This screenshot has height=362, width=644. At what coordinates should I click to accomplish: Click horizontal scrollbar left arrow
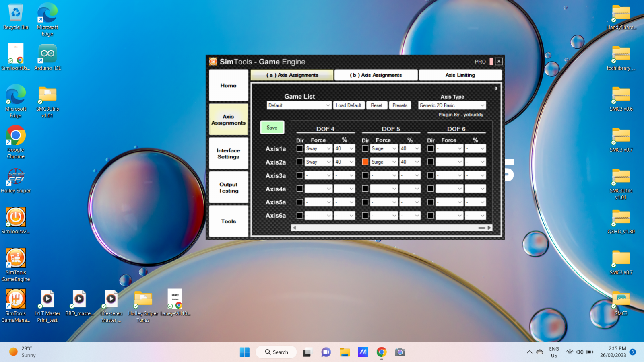(294, 228)
